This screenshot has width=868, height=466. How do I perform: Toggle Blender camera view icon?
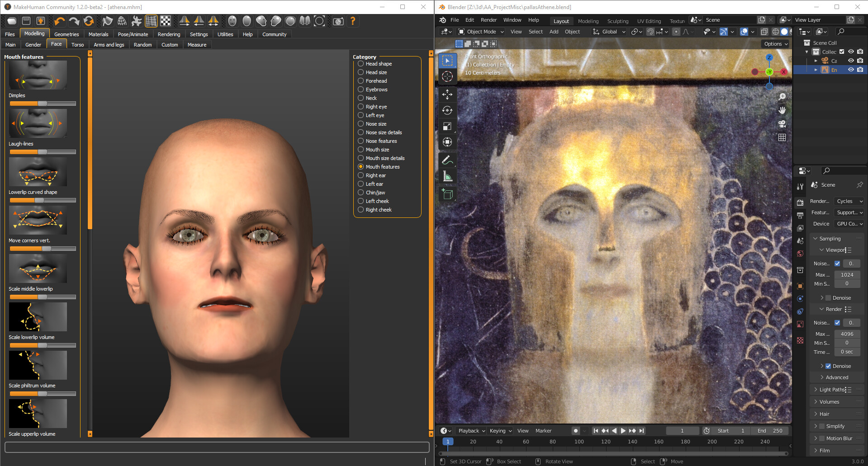pos(782,124)
